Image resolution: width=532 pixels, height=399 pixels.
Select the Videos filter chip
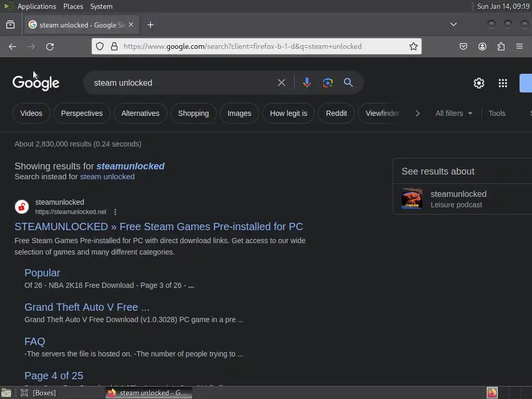(x=31, y=113)
